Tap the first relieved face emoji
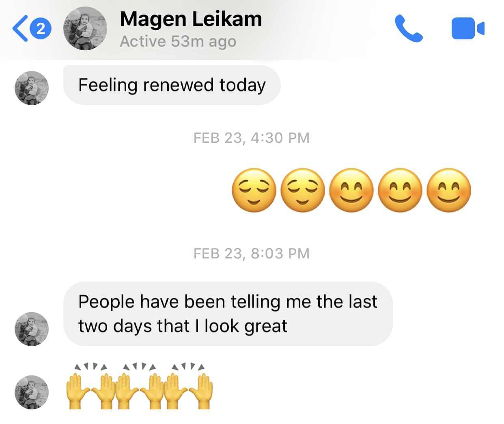 click(x=254, y=190)
